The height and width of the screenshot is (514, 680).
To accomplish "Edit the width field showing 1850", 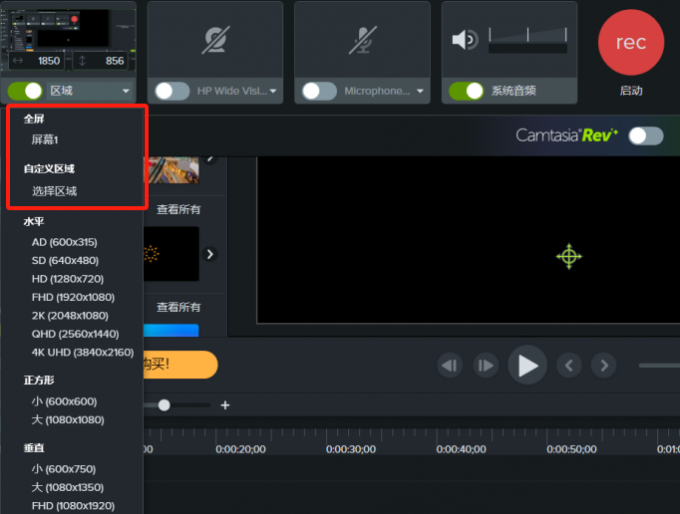I will click(37, 61).
